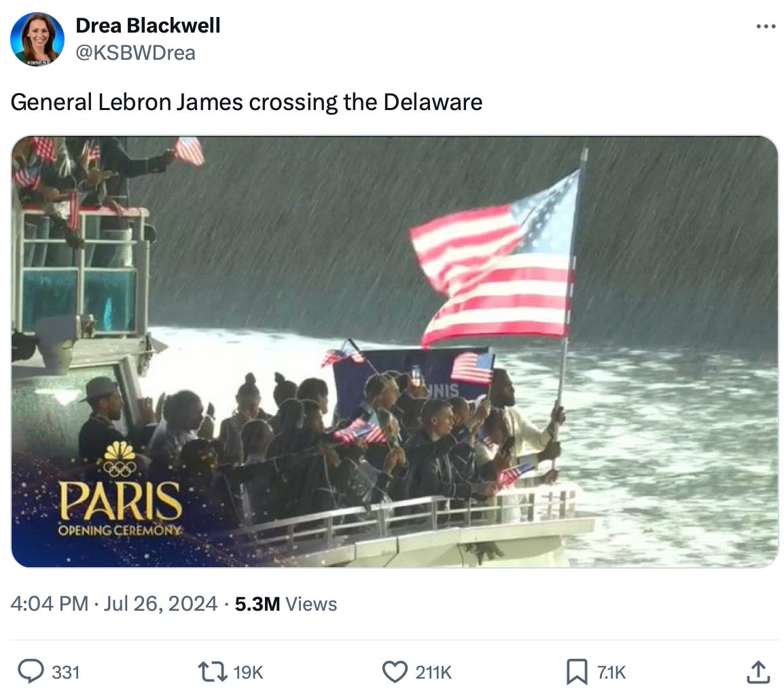
Task: Click the tweet text about Lebron James
Action: (x=247, y=102)
